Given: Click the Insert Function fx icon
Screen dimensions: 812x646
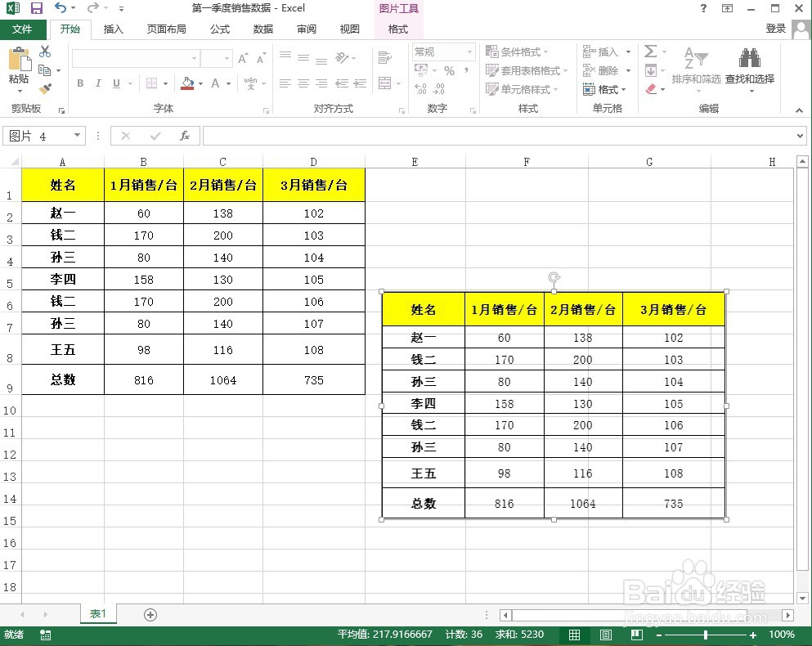Looking at the screenshot, I should (x=184, y=136).
